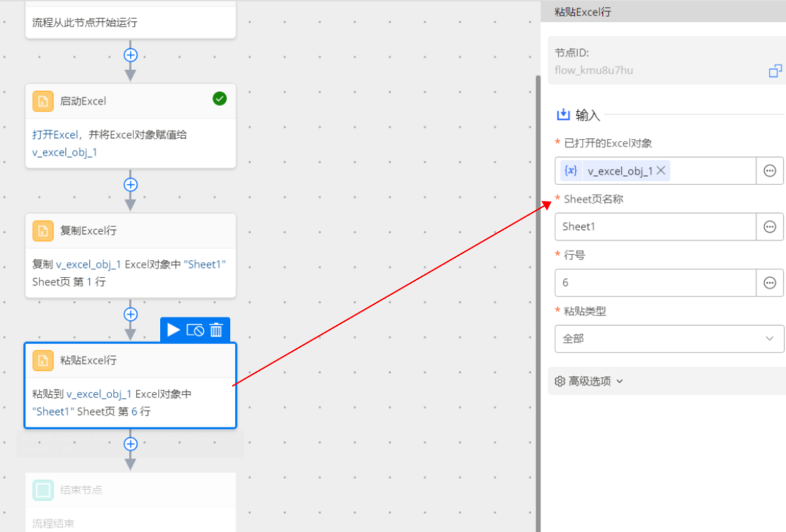Click v_excel_obj_1 link in 启动Excel node

[x=65, y=152]
